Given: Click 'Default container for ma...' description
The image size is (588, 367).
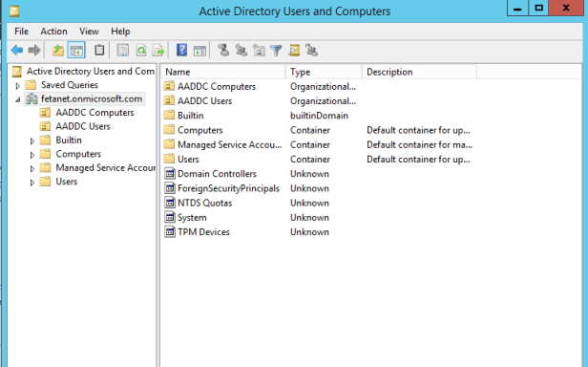Looking at the screenshot, I should click(x=419, y=144).
